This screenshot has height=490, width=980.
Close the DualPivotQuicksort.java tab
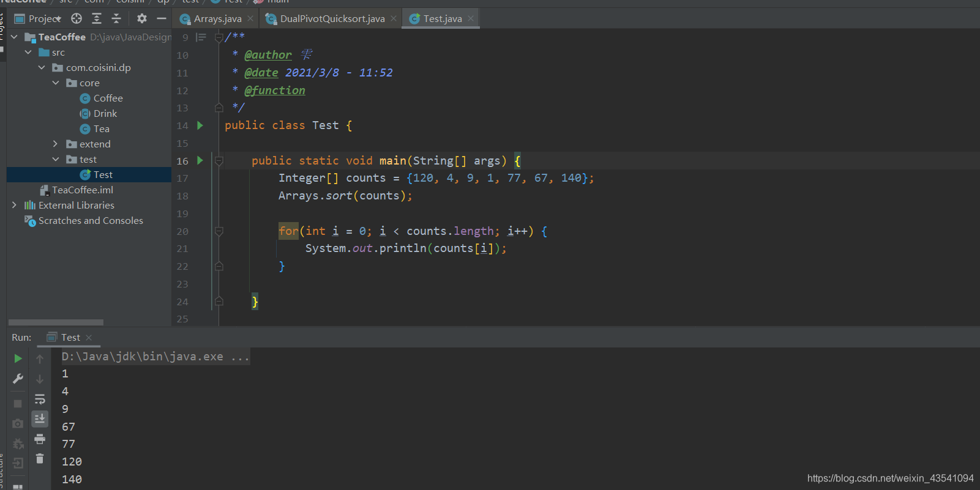[394, 19]
